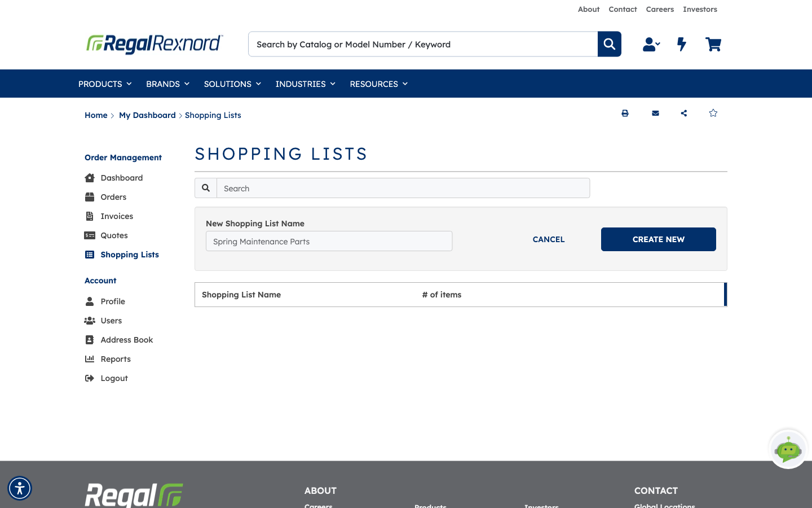Open Dashboard in Order Management sidebar

coord(114,178)
